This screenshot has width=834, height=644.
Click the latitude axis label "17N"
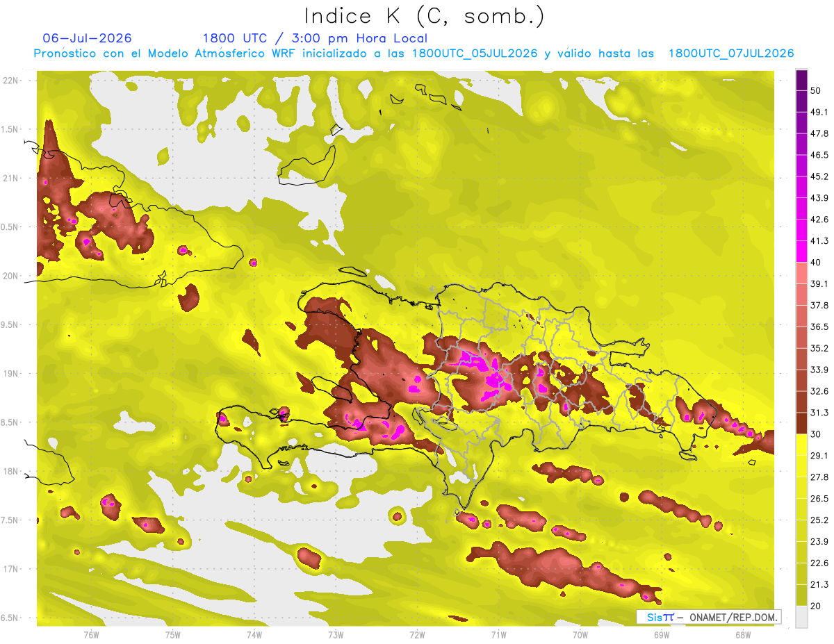coord(11,570)
